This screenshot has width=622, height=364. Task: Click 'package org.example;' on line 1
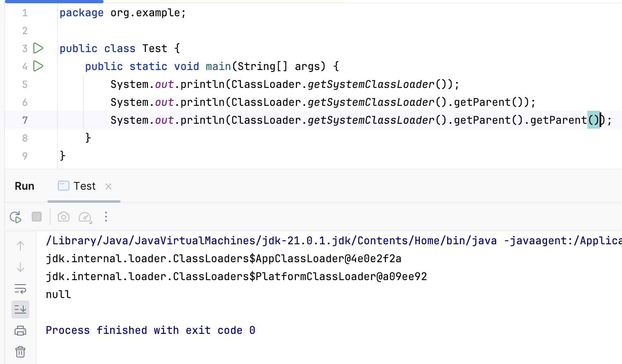[x=123, y=13]
